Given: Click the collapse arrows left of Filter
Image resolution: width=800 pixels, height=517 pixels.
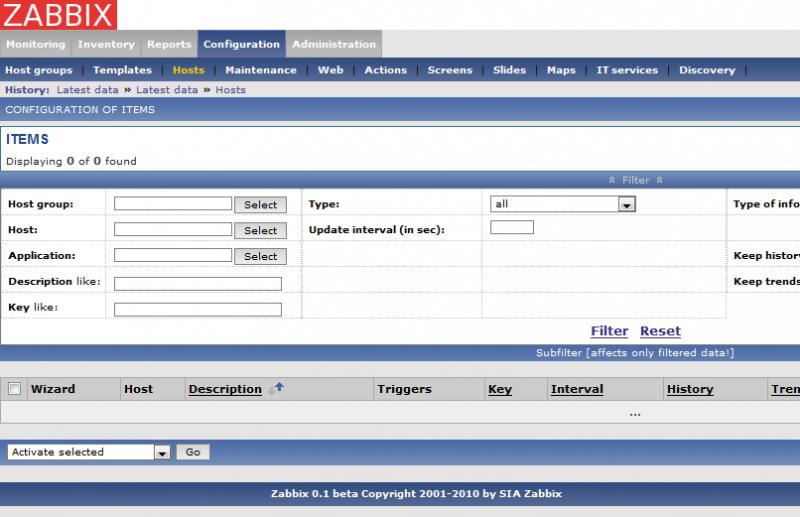Looking at the screenshot, I should click(612, 180).
